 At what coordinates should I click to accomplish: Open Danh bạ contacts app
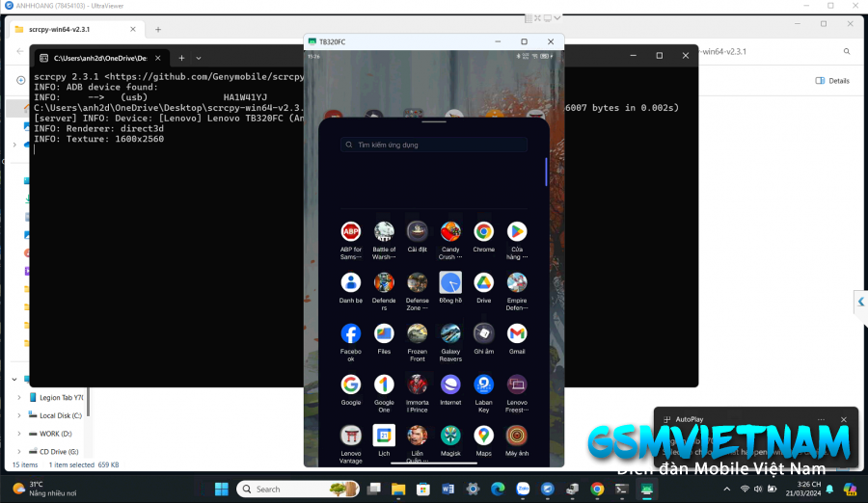[x=350, y=282]
